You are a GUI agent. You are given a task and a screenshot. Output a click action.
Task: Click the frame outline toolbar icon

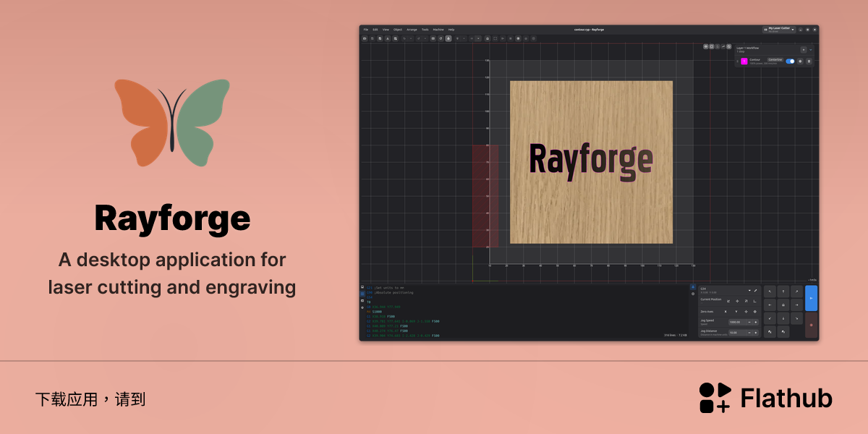click(495, 38)
